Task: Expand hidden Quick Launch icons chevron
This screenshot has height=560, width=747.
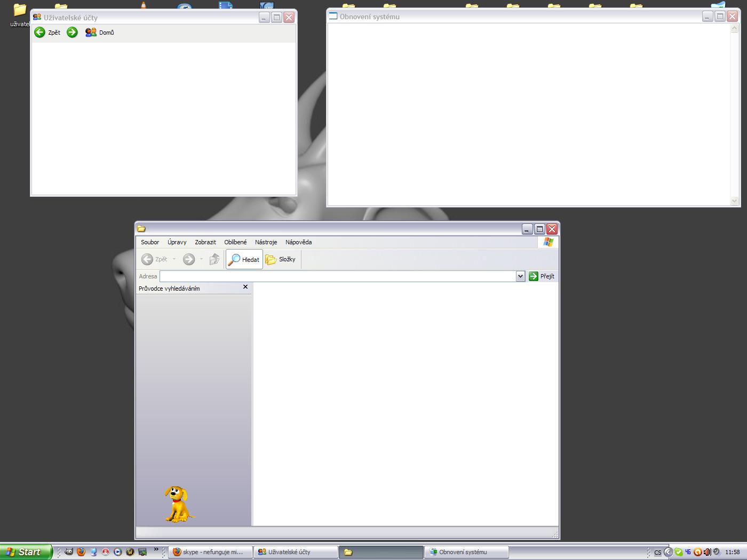Action: coord(156,549)
